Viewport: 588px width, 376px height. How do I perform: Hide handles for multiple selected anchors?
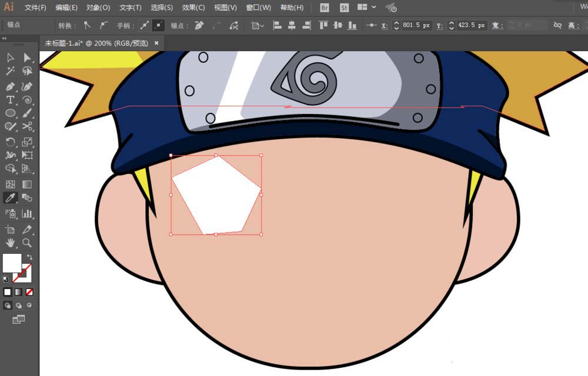coord(158,25)
